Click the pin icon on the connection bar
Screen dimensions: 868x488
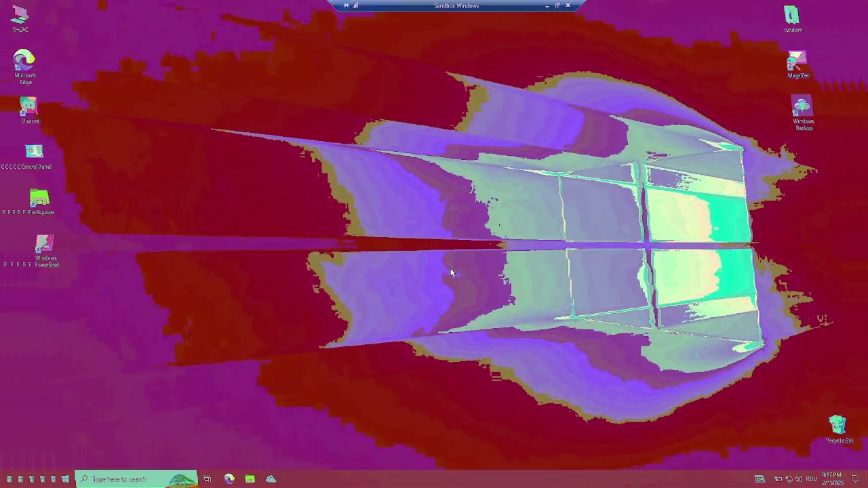pyautogui.click(x=346, y=5)
